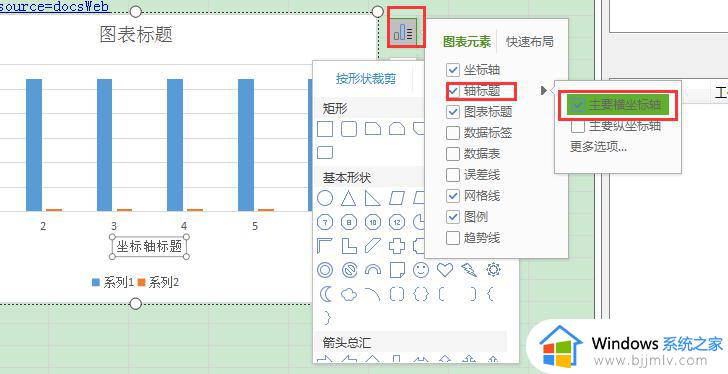Pick the snipped single-corner rectangle shape
Viewport: 728px width, 374px height.
coord(373,129)
